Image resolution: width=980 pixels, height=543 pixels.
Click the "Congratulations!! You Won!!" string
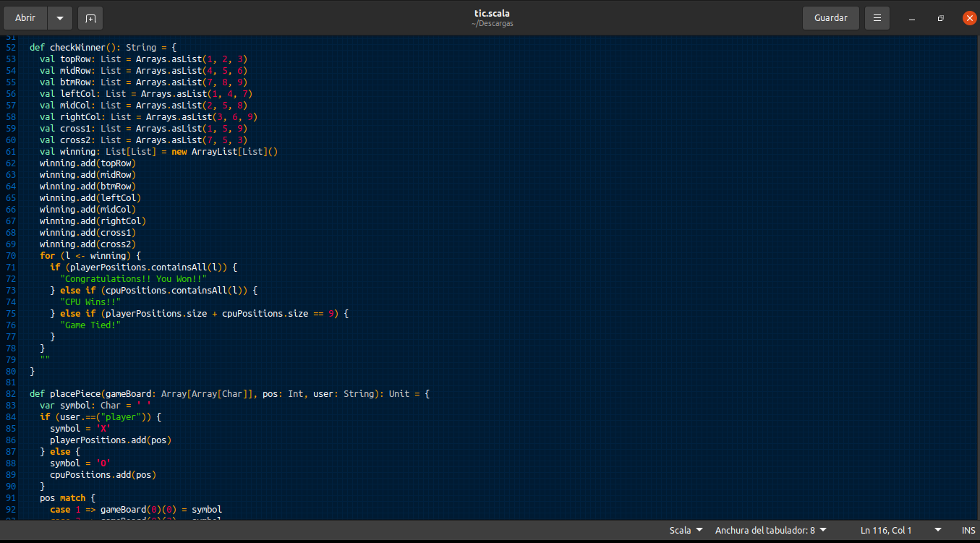[x=134, y=279]
